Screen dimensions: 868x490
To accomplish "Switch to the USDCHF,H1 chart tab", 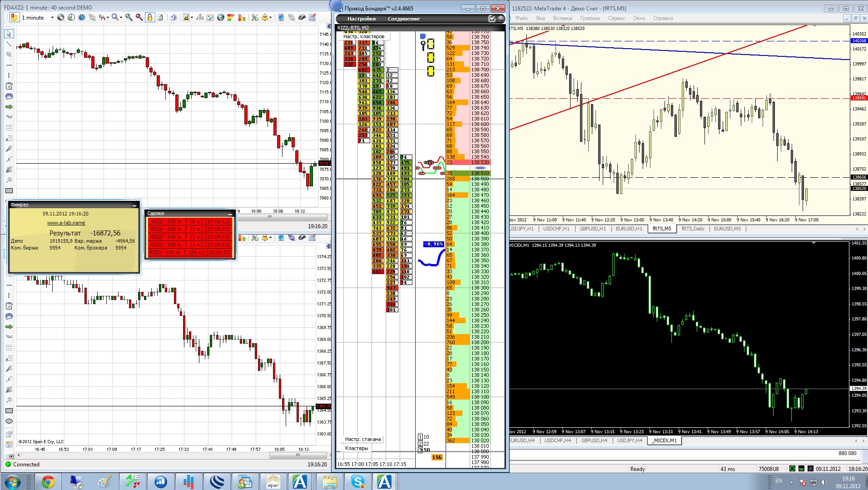I will coord(556,229).
